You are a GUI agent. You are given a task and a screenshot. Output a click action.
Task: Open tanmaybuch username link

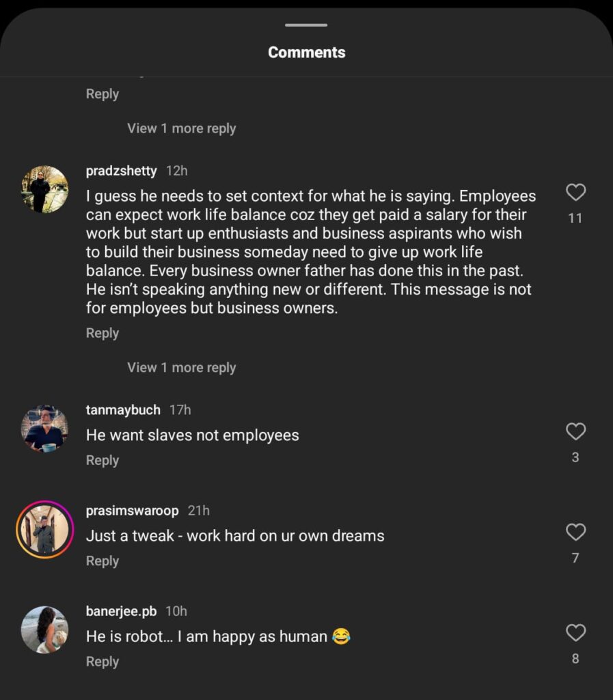(x=123, y=410)
